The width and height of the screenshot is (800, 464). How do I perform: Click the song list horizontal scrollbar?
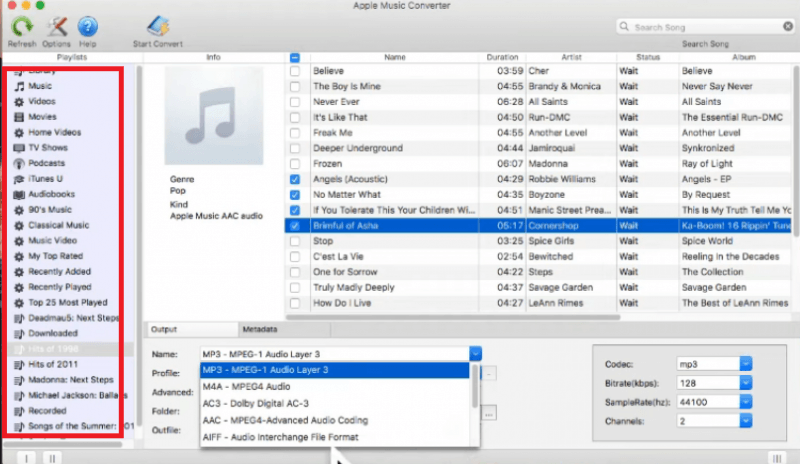point(453,317)
